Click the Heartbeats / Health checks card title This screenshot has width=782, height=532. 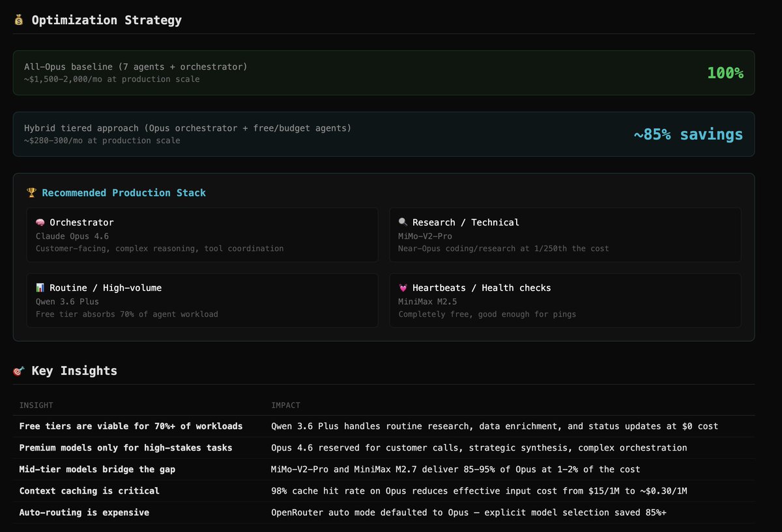[482, 288]
